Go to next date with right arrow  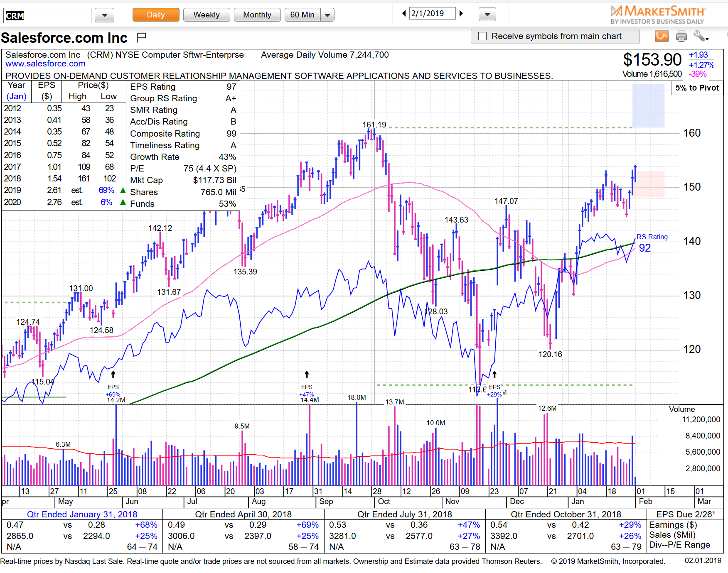pos(461,13)
